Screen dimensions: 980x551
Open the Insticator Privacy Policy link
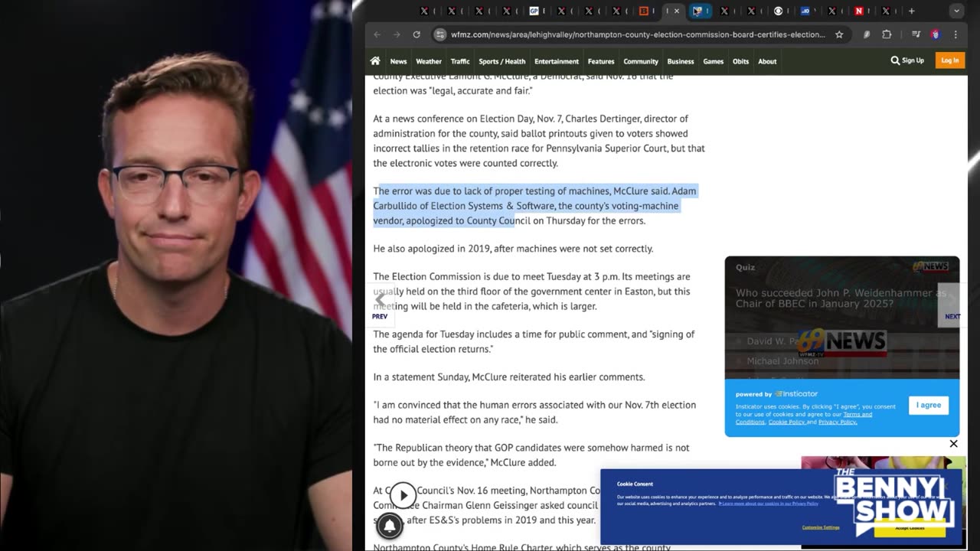tap(838, 422)
